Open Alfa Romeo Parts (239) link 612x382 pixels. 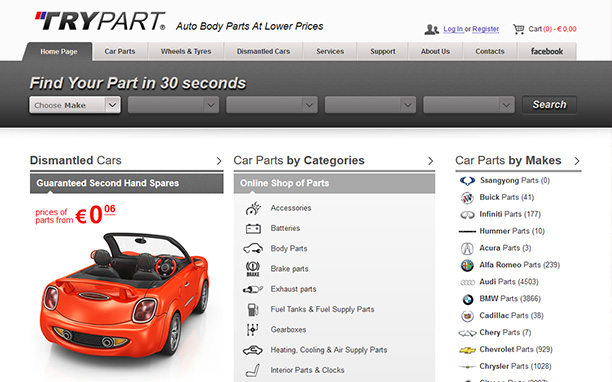coord(519,265)
